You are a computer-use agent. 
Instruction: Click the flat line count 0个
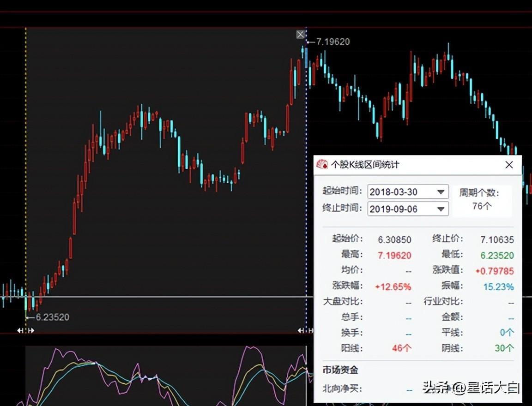(507, 333)
